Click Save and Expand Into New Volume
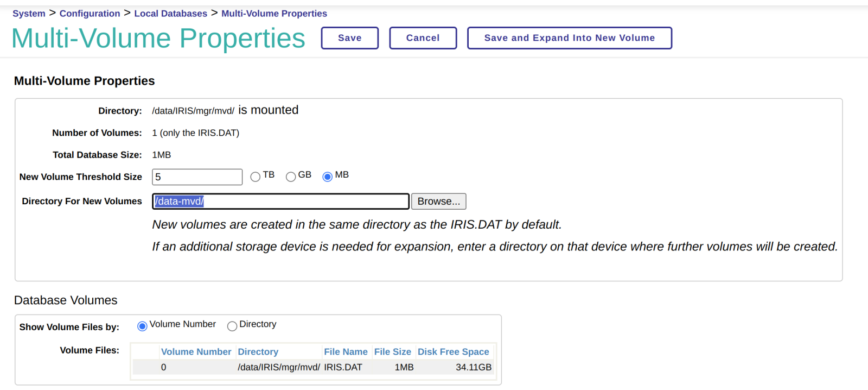 (569, 38)
